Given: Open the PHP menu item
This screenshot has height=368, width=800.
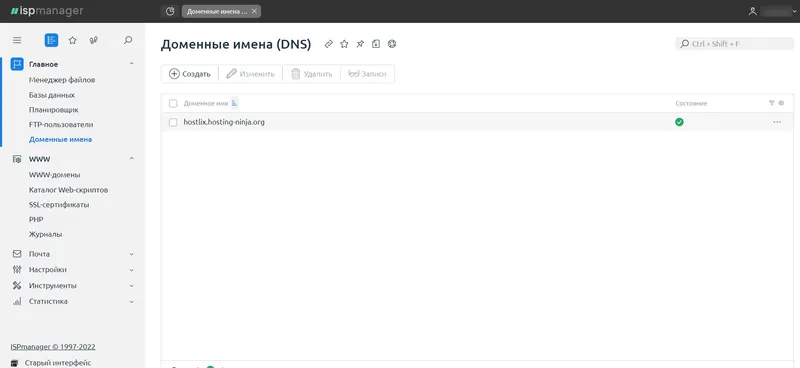Looking at the screenshot, I should (36, 219).
